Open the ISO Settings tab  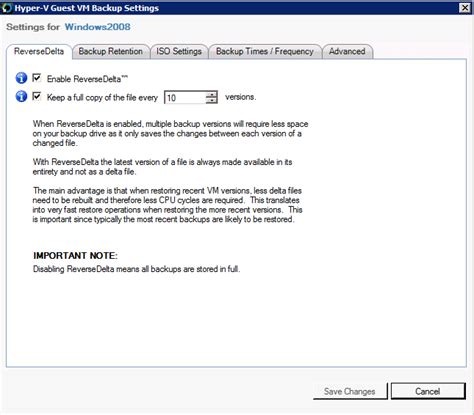pos(179,51)
